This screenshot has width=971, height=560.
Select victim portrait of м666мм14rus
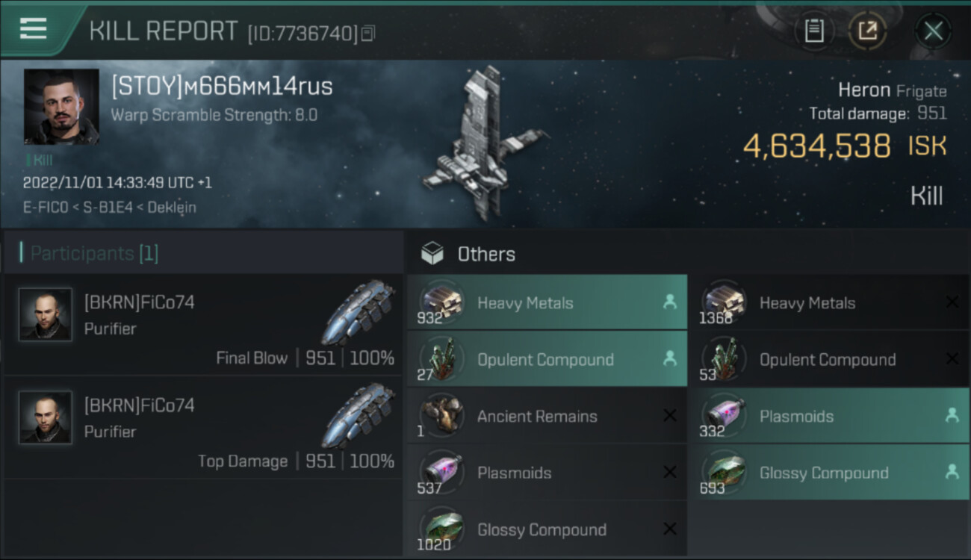[x=61, y=106]
